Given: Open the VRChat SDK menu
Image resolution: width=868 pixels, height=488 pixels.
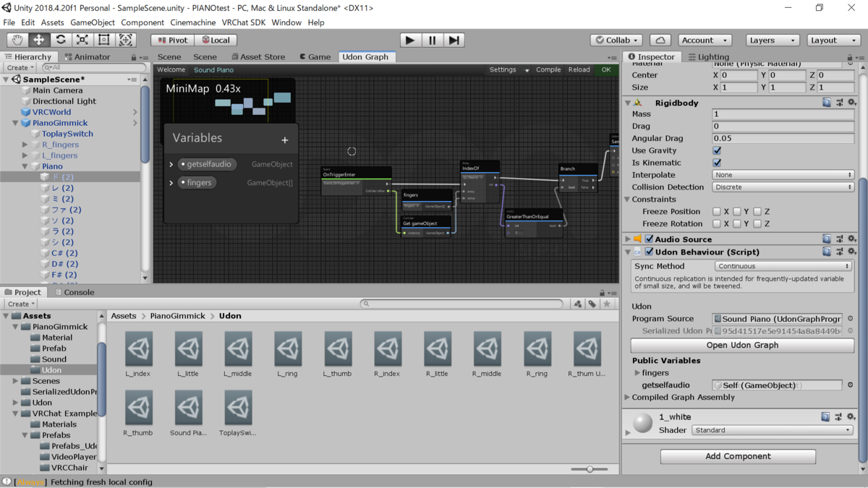Looking at the screenshot, I should coord(244,22).
